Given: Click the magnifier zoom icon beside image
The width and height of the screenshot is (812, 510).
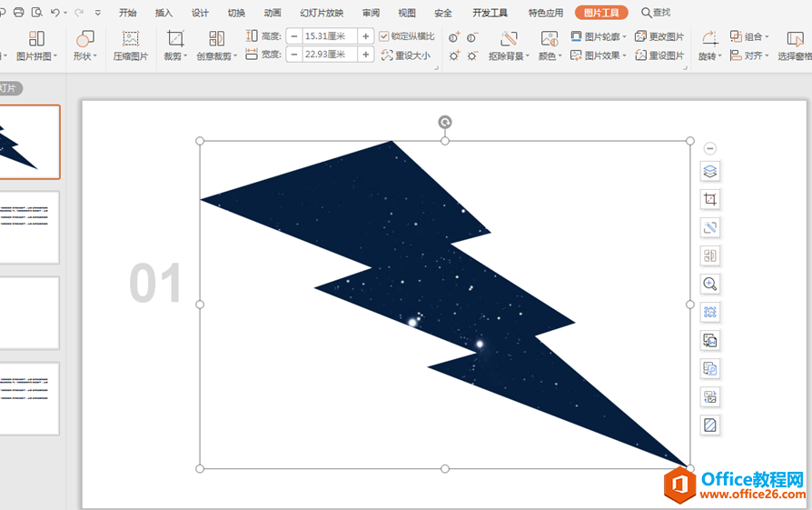Looking at the screenshot, I should (x=710, y=284).
